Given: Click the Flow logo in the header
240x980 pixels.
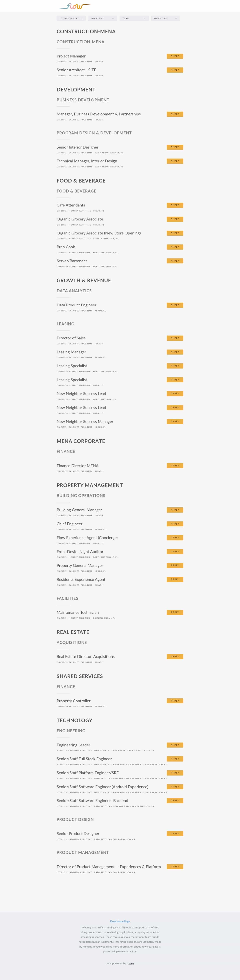Looking at the screenshot, I should [75, 6].
